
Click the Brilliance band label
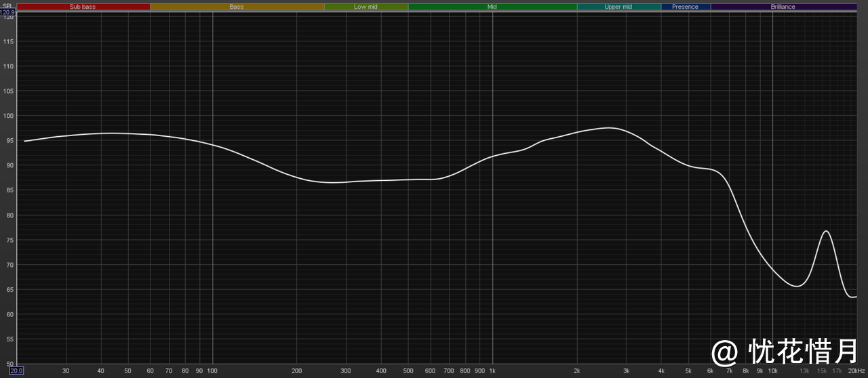783,7
